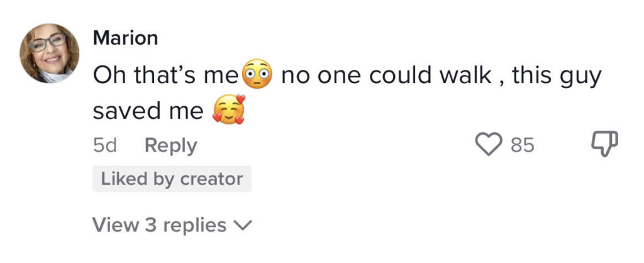Like Marion's comment with the heart icon

coord(489,144)
